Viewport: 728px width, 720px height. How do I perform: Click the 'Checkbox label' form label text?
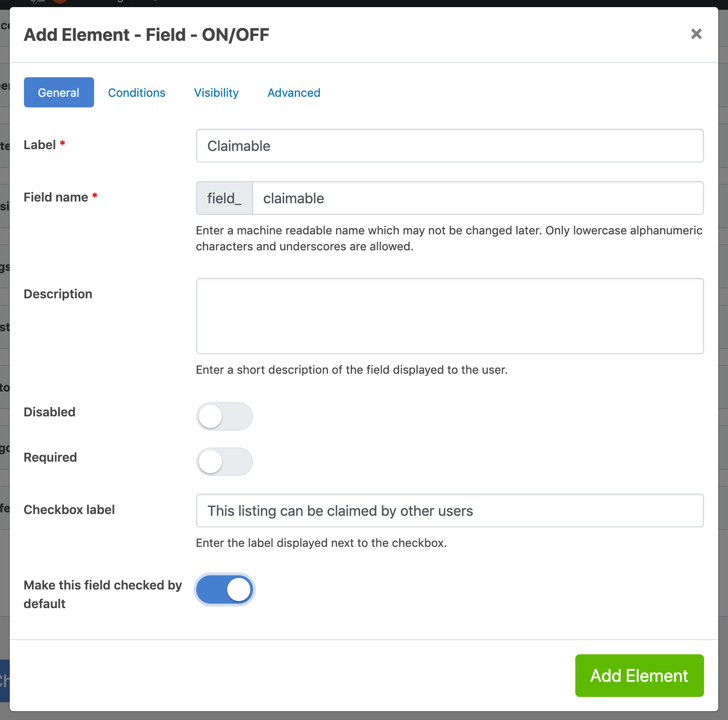coord(69,510)
